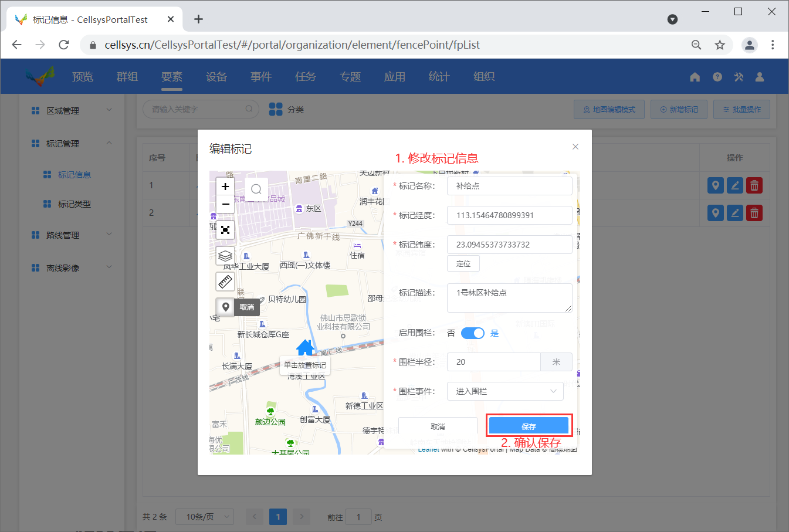This screenshot has width=789, height=532.
Task: Reload the browser page
Action: 64,45
